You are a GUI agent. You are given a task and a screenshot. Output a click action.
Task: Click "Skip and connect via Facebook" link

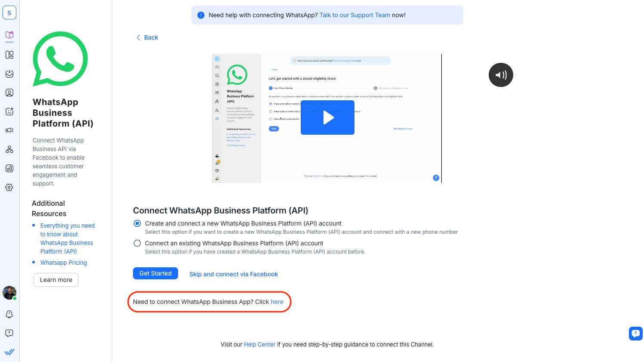234,274
